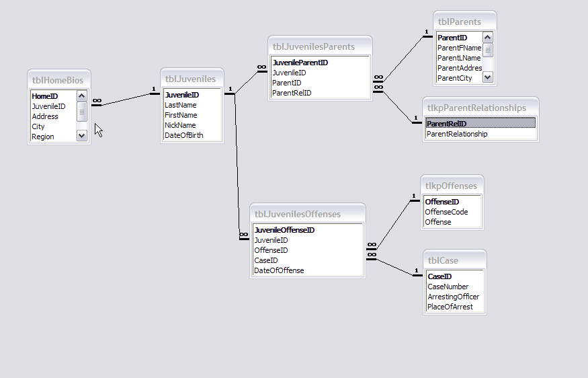Select ParentFName field in tblParents
Image resolution: width=588 pixels, height=378 pixels.
click(x=460, y=48)
